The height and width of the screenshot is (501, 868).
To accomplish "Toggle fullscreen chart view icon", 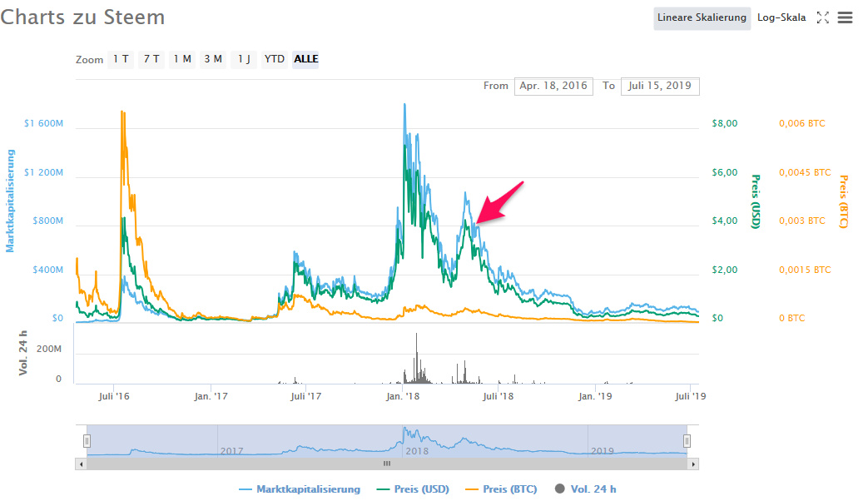I will click(822, 17).
